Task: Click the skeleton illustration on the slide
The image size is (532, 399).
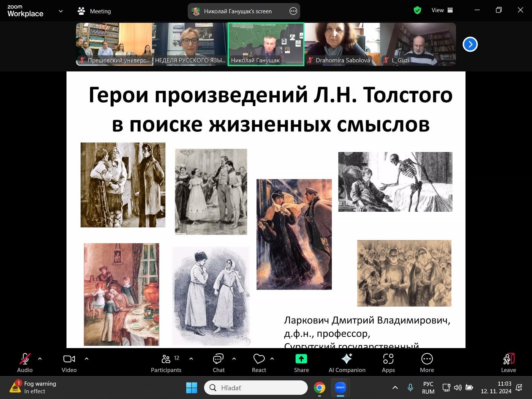Action: pos(395,182)
